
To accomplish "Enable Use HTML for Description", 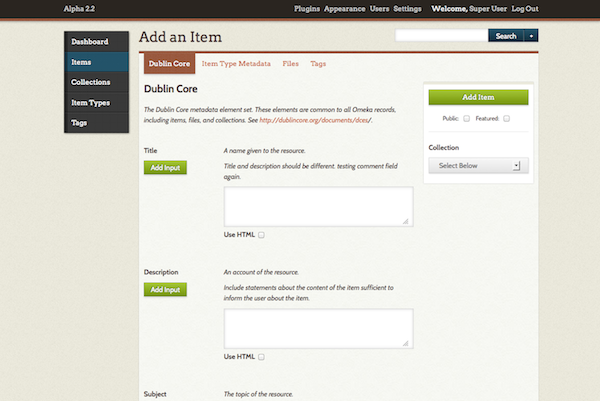I will pyautogui.click(x=261, y=357).
